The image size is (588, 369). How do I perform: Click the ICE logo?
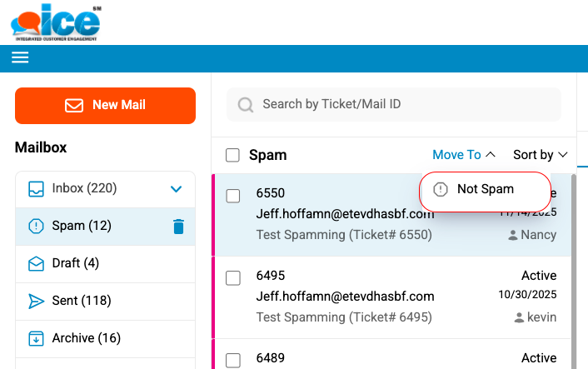pos(55,22)
